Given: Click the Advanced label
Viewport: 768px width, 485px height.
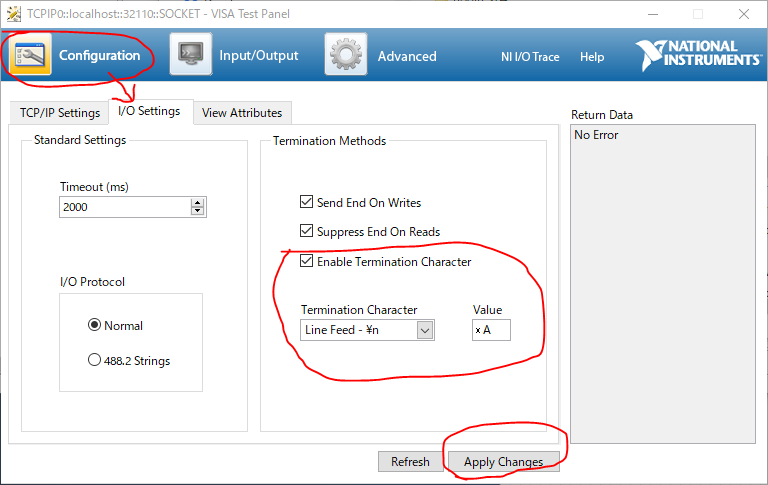Looking at the screenshot, I should click(407, 56).
